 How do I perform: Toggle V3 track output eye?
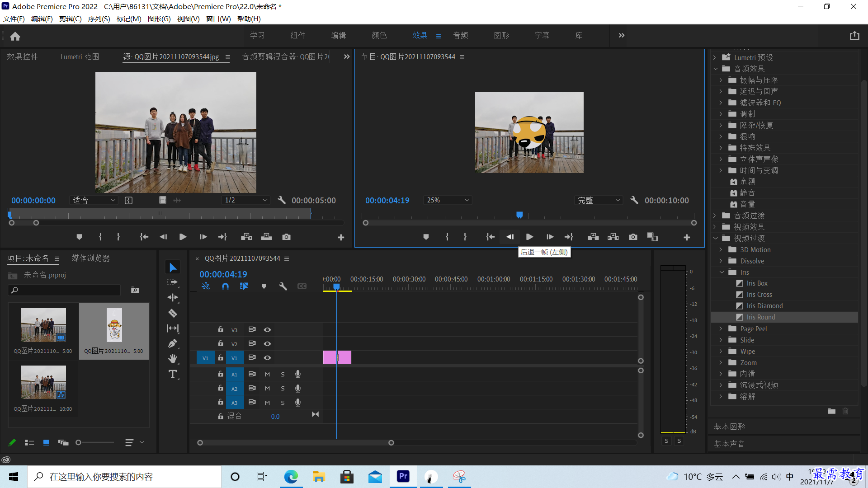tap(267, 330)
